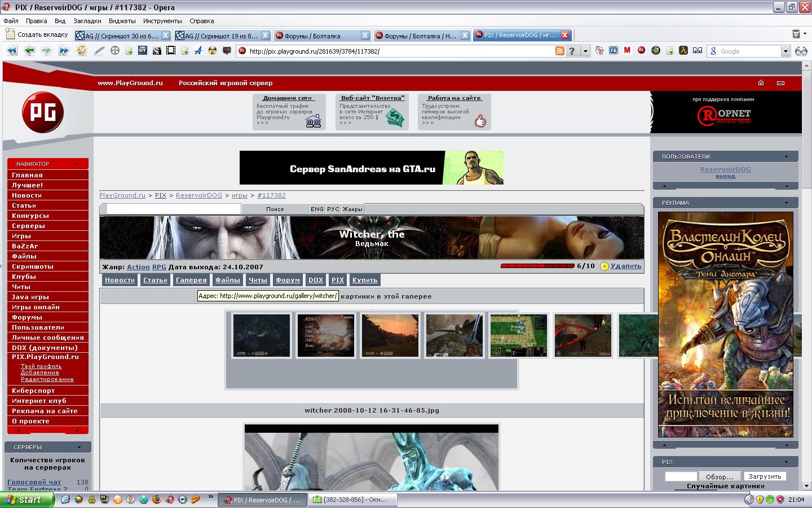Screen dimensions: 812x508
Task: Open the RSS feed icon in address bar
Action: [x=559, y=51]
